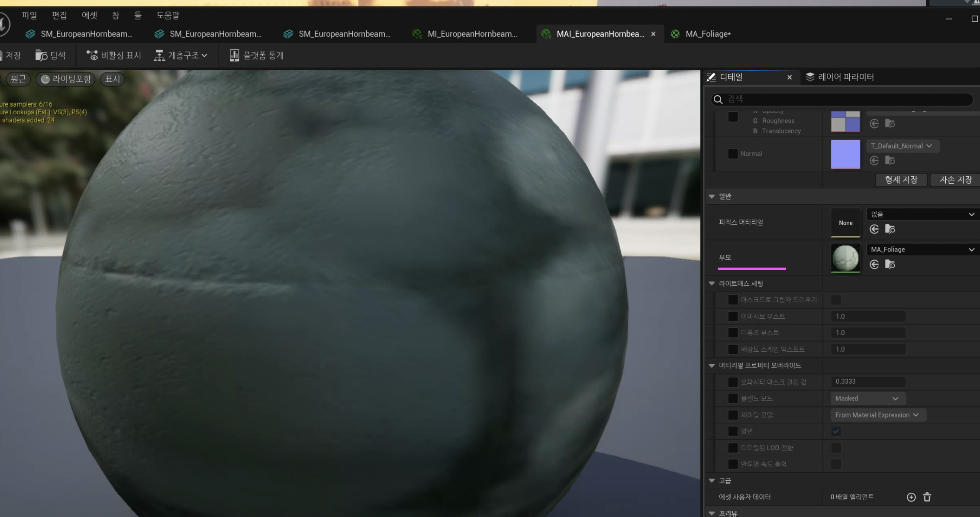Collapse the 라이트매스 세팅 section
The image size is (980, 517).
coord(712,283)
